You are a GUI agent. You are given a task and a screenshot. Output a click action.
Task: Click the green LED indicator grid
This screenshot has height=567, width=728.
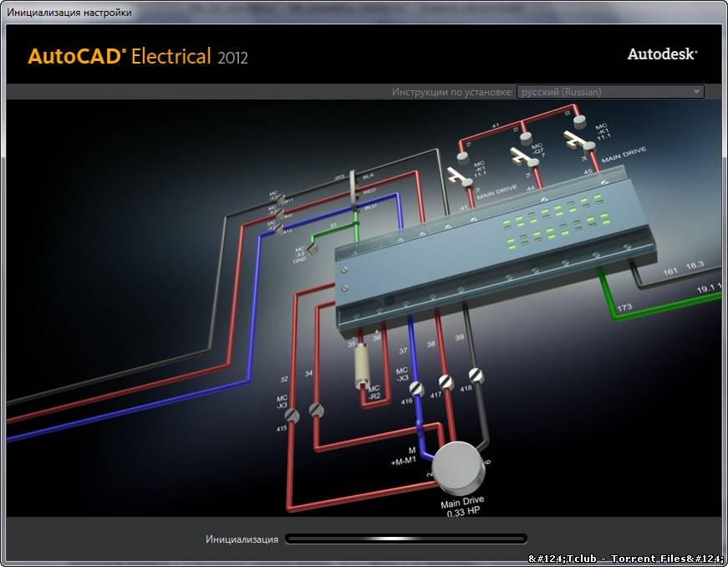coord(552,223)
